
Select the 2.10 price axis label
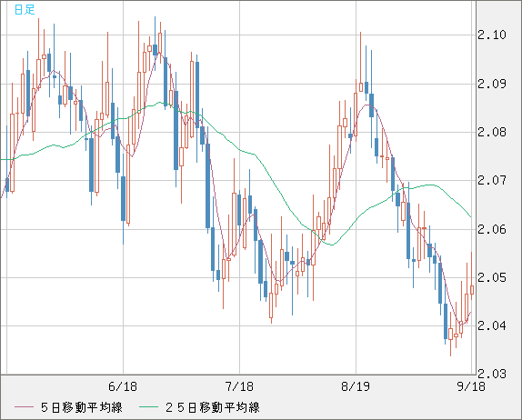492,35
